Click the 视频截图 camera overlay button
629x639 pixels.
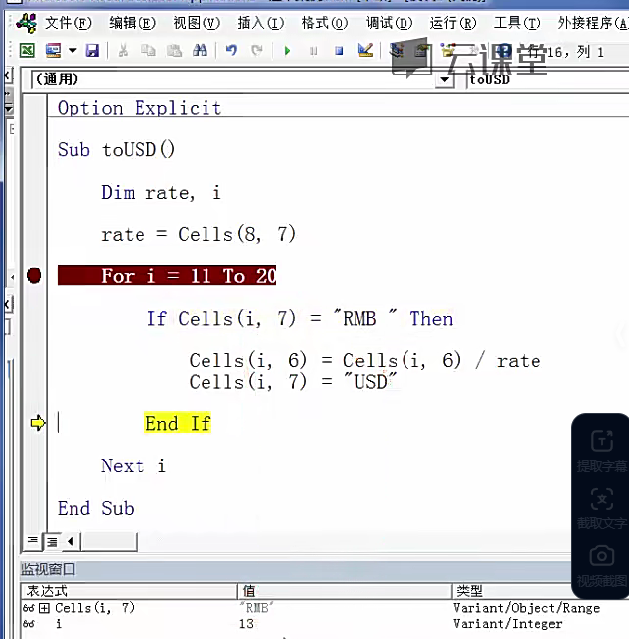(602, 566)
